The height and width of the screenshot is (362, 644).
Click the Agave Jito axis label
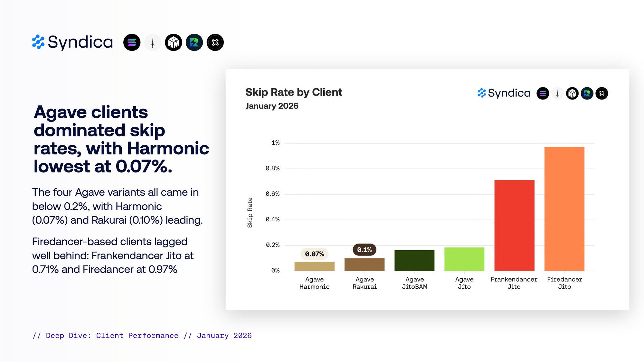click(x=464, y=283)
